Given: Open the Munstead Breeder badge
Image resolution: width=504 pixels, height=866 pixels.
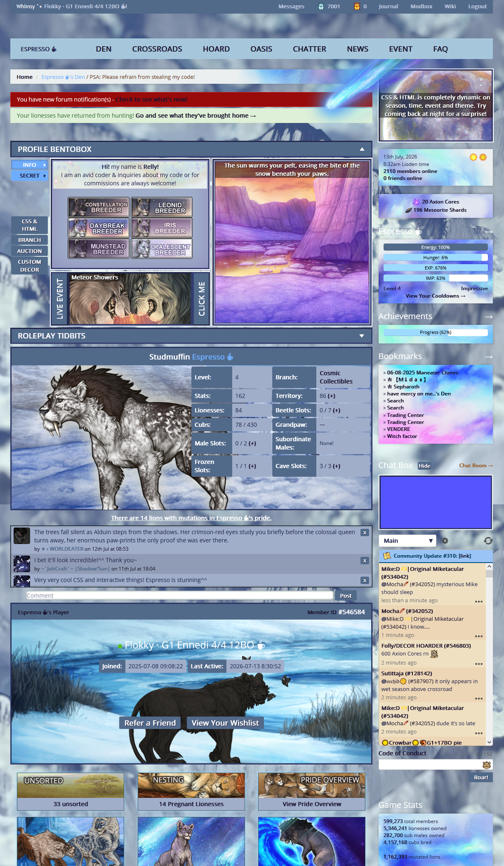Looking at the screenshot, I should click(99, 248).
